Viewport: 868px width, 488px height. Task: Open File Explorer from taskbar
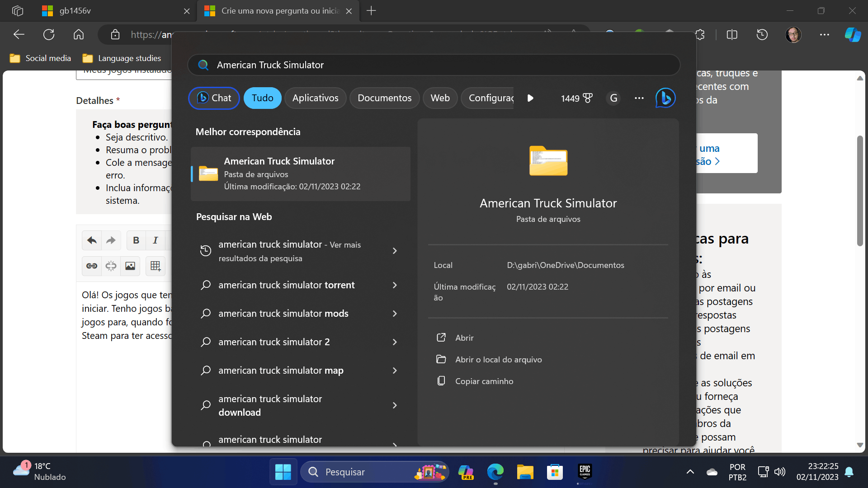pos(525,472)
